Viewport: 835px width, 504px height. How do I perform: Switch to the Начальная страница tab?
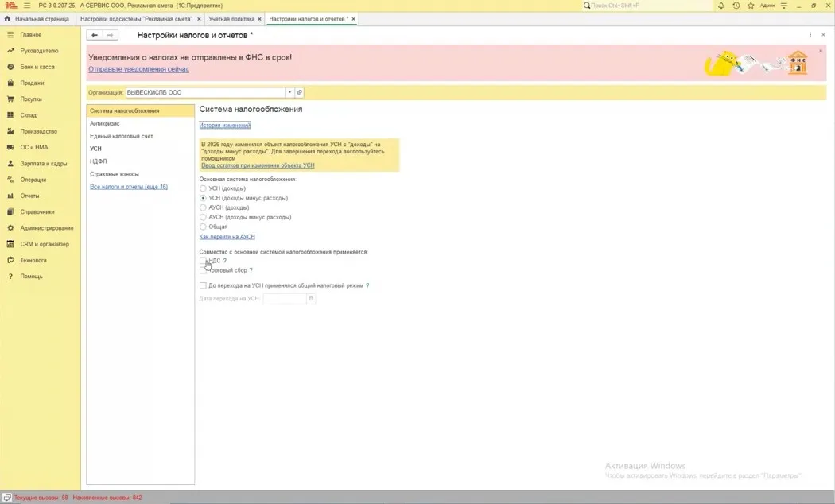click(37, 19)
